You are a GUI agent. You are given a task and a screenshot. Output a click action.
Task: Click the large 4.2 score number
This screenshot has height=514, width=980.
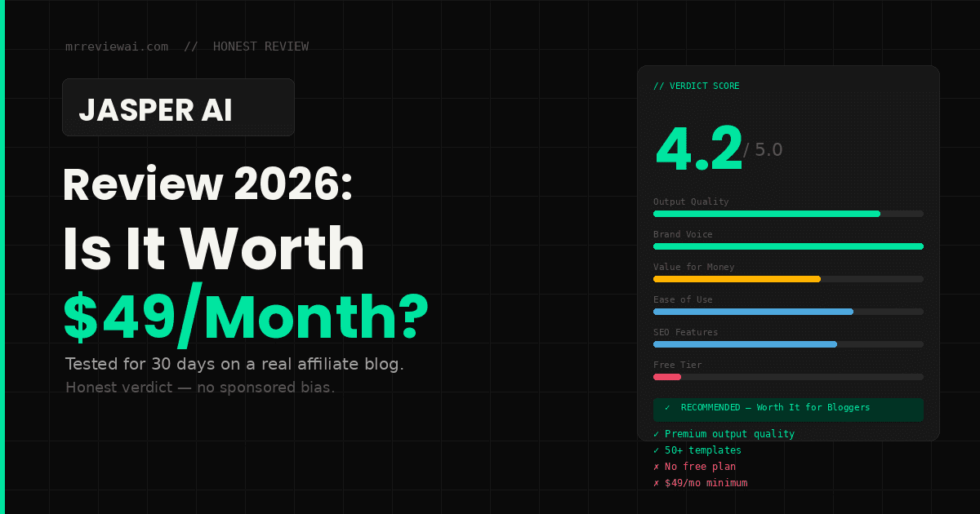(699, 148)
